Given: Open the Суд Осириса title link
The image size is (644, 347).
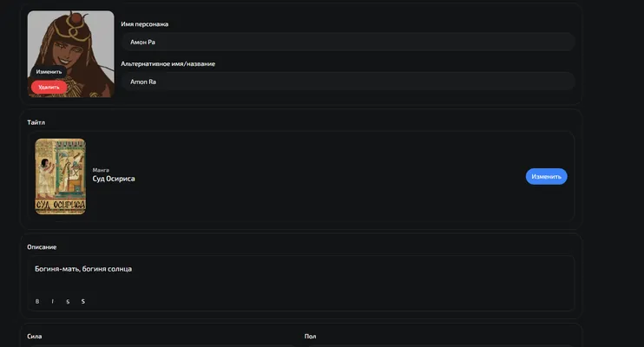Looking at the screenshot, I should click(x=114, y=179).
